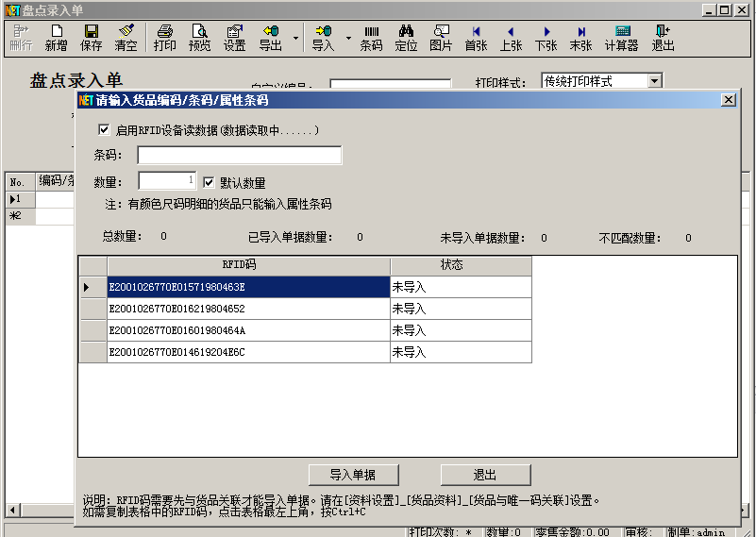Open the 预览 print preview icon

coord(199,38)
